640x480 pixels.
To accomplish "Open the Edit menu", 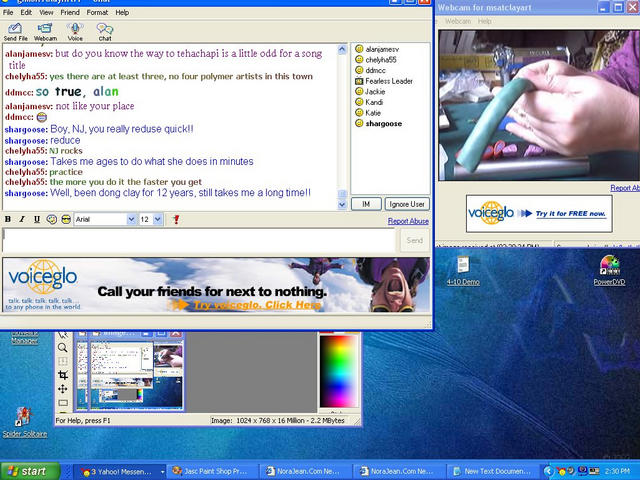I will click(26, 13).
